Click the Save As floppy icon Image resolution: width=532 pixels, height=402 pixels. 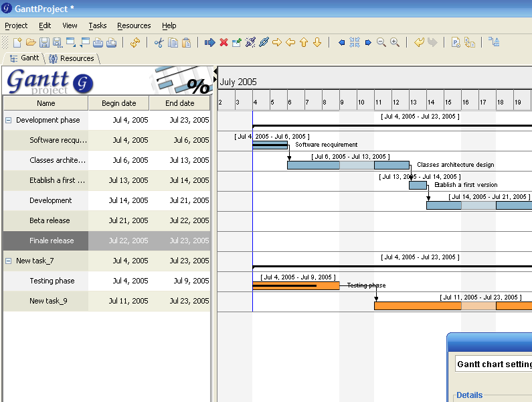click(x=58, y=42)
